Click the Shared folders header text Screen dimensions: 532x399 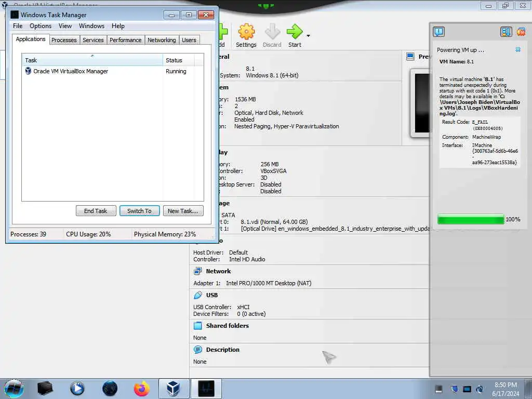point(228,326)
